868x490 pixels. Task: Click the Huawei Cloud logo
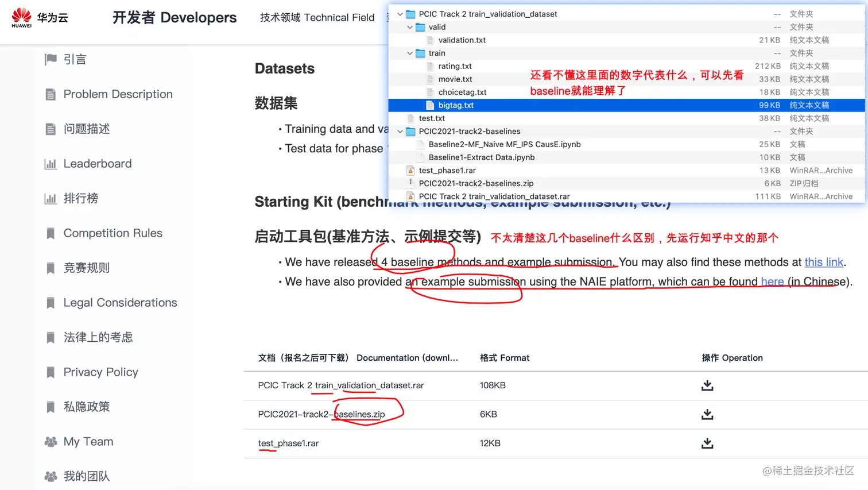click(40, 17)
